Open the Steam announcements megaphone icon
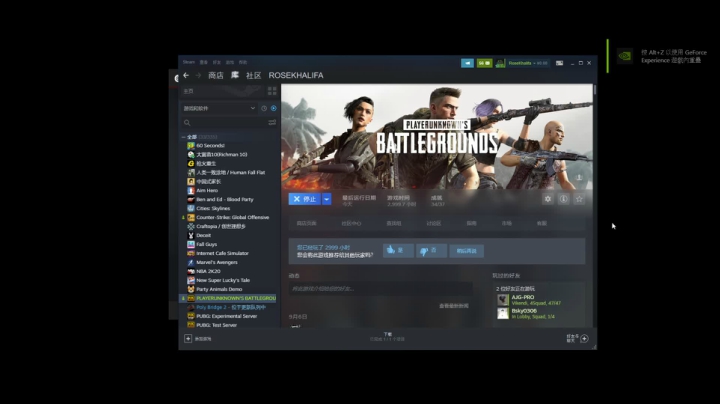This screenshot has height=404, width=720. tap(467, 63)
